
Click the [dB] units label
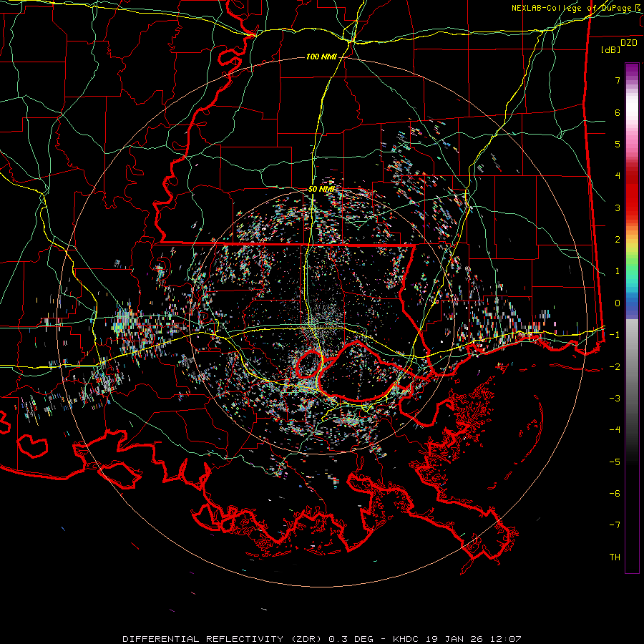[x=611, y=49]
